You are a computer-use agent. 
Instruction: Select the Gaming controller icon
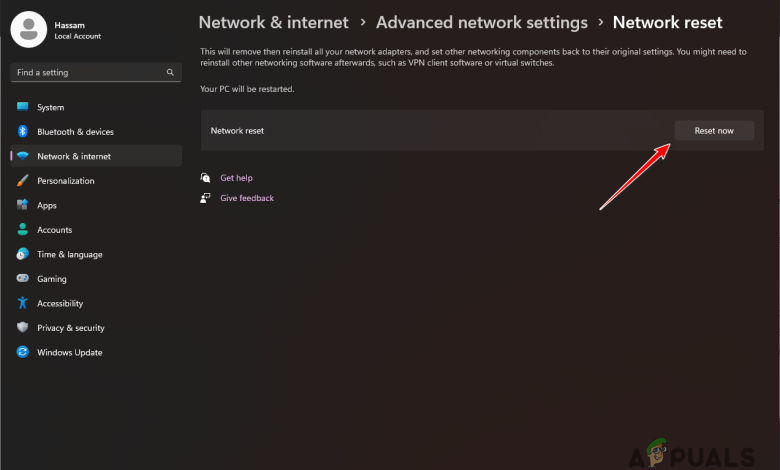[x=22, y=279]
